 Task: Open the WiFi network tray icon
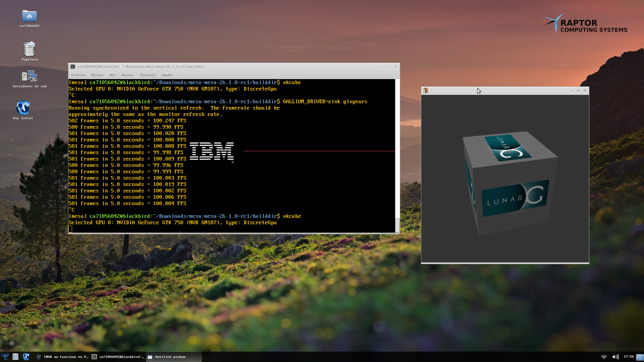pyautogui.click(x=604, y=357)
